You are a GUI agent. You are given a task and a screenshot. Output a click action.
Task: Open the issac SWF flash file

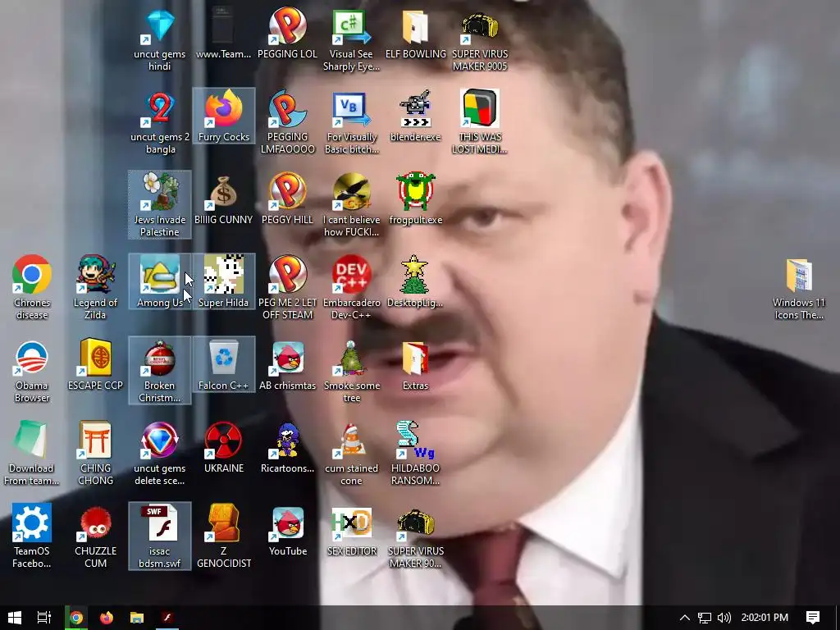pyautogui.click(x=160, y=536)
